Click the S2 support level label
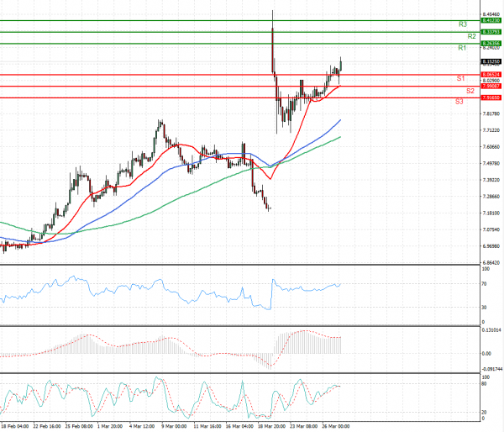 tap(470, 91)
